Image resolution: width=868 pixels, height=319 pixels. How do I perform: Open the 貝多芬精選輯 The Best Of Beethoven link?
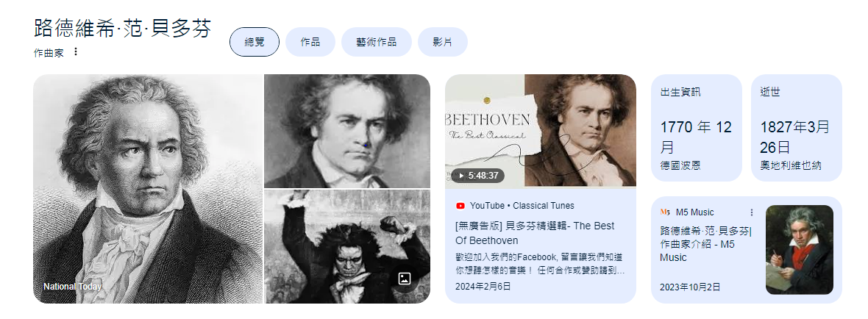tap(535, 233)
